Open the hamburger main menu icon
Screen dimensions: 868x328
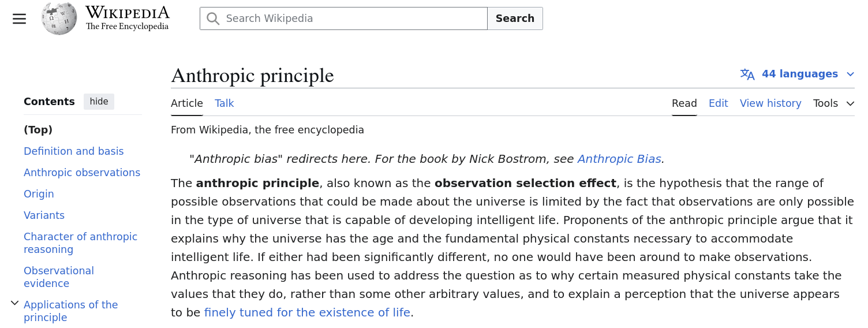[19, 18]
